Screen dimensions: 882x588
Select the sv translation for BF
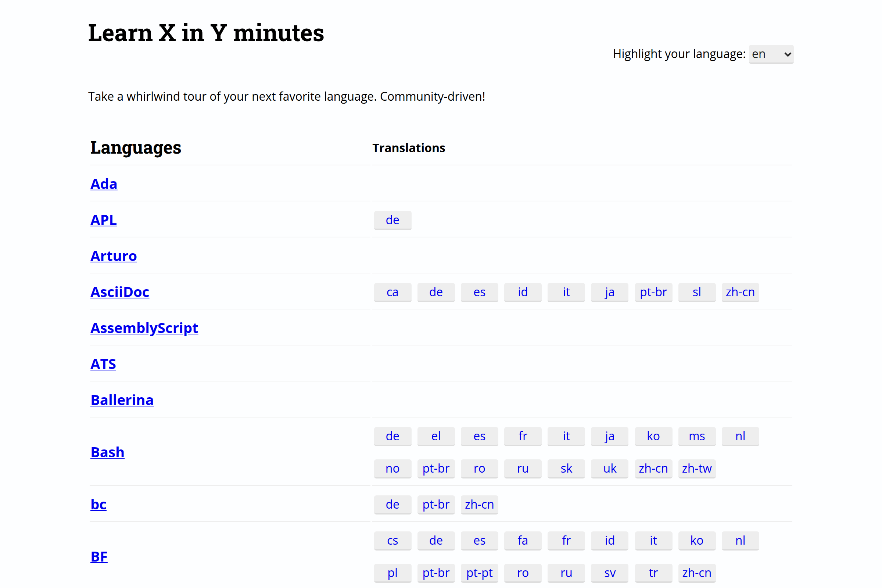[x=610, y=573]
